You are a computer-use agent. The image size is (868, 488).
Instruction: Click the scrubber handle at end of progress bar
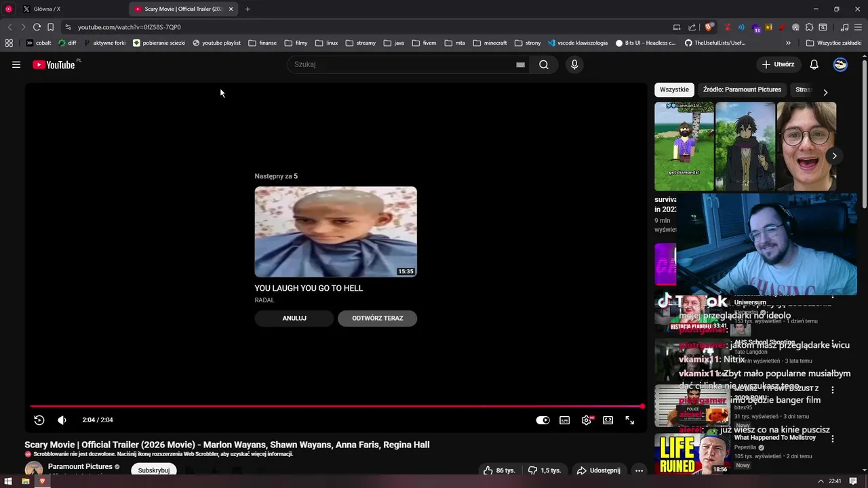[x=642, y=407]
